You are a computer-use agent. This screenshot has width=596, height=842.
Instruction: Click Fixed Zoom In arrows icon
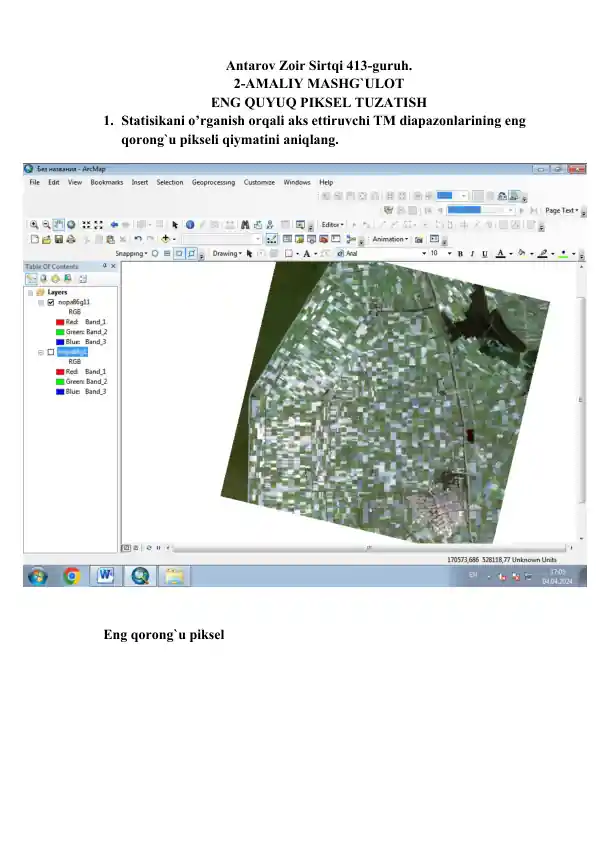[86, 225]
